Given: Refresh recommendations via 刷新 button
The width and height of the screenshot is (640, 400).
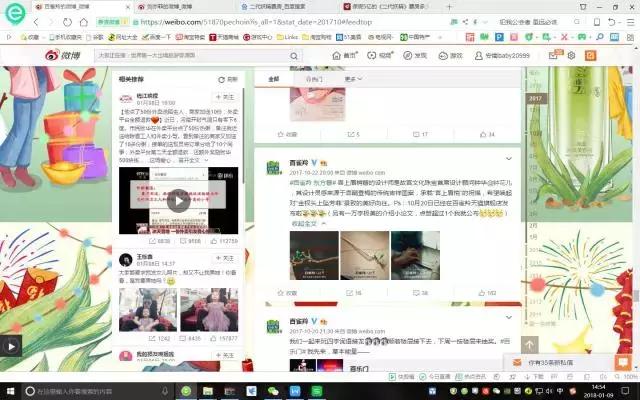Looking at the screenshot, I should coord(228,80).
